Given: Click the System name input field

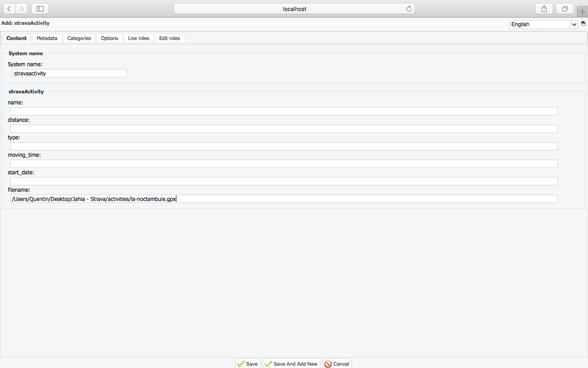Looking at the screenshot, I should [69, 73].
